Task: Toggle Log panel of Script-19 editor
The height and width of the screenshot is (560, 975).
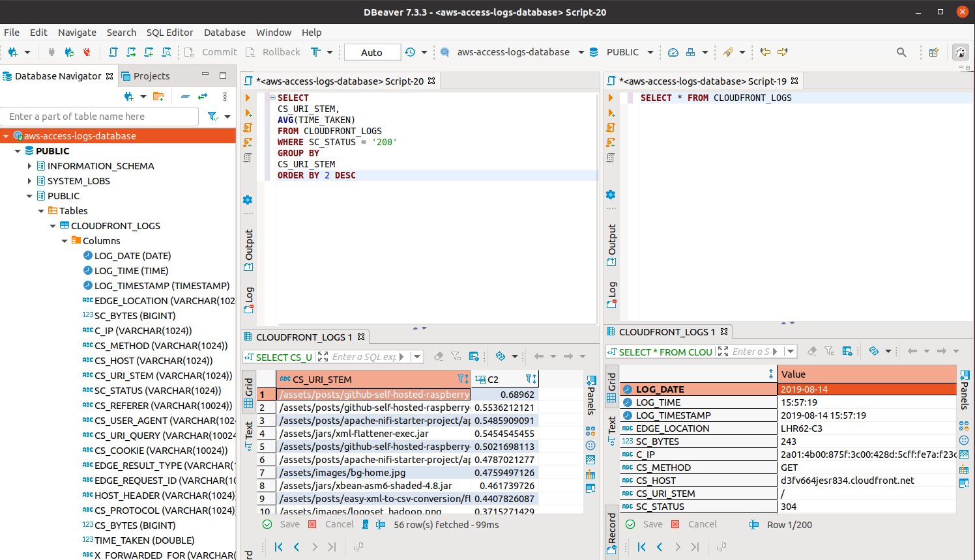Action: [611, 294]
